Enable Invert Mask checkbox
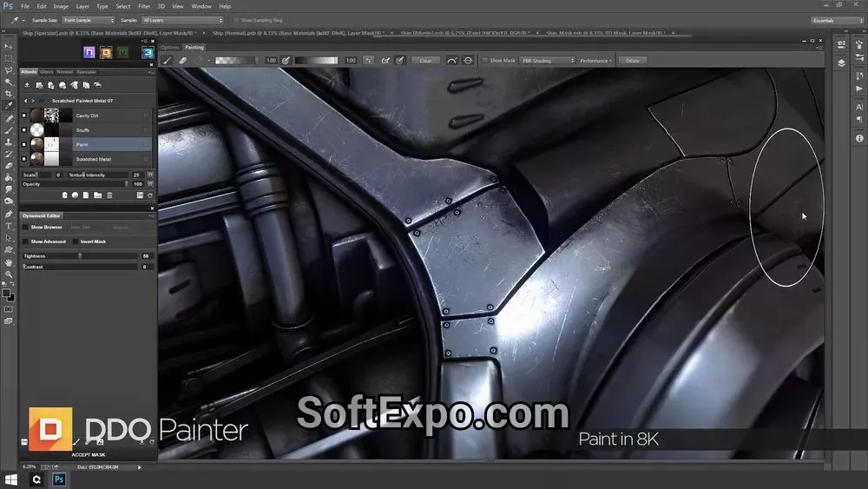 pyautogui.click(x=76, y=241)
